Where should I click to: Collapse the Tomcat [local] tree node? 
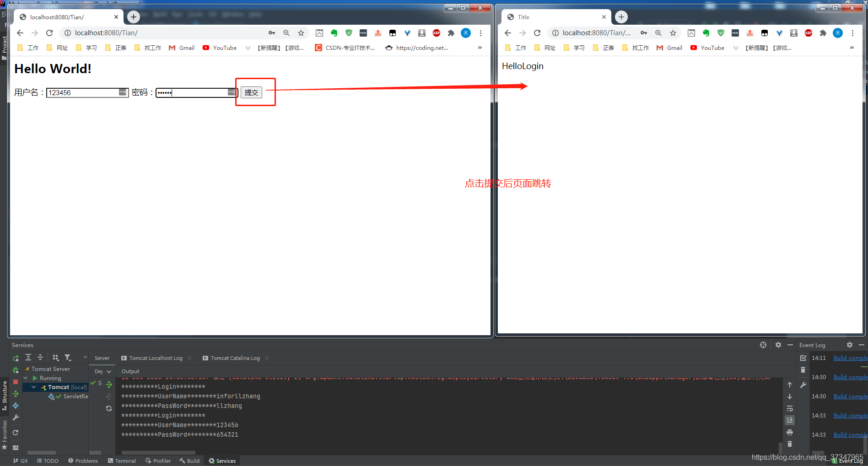[x=33, y=387]
